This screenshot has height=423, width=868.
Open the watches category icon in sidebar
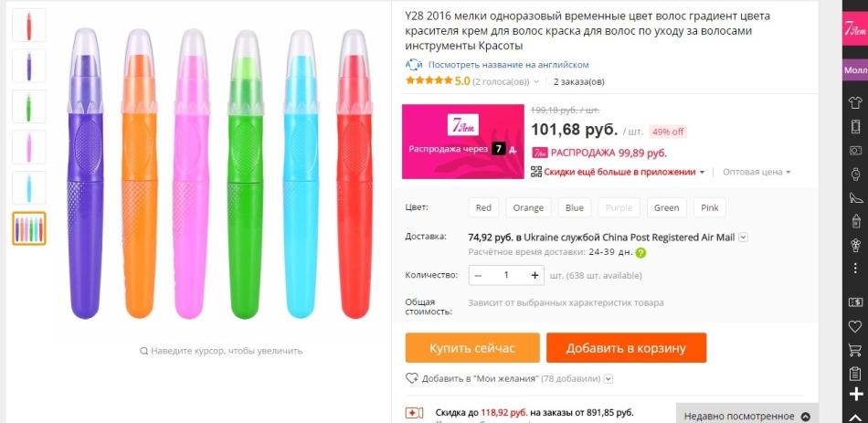(855, 174)
